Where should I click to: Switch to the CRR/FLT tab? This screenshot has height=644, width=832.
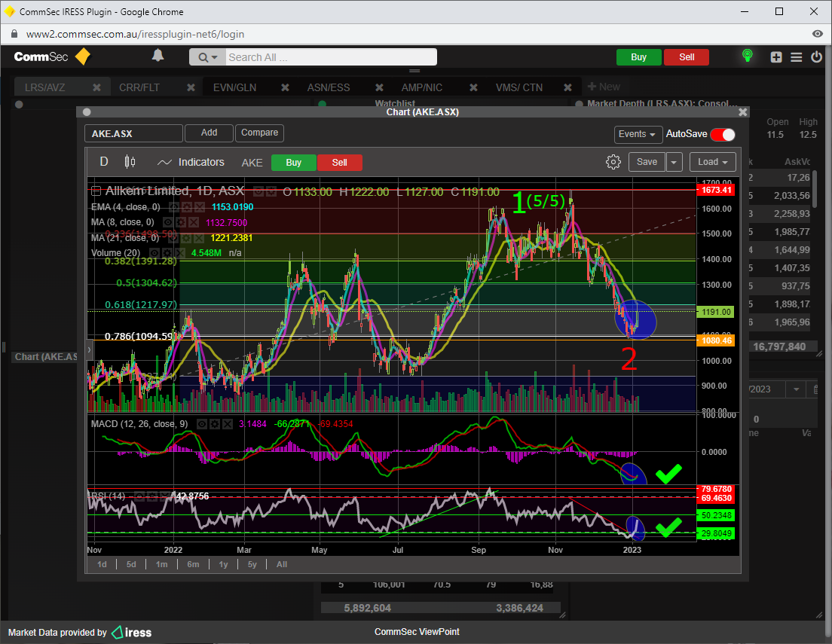[x=139, y=87]
